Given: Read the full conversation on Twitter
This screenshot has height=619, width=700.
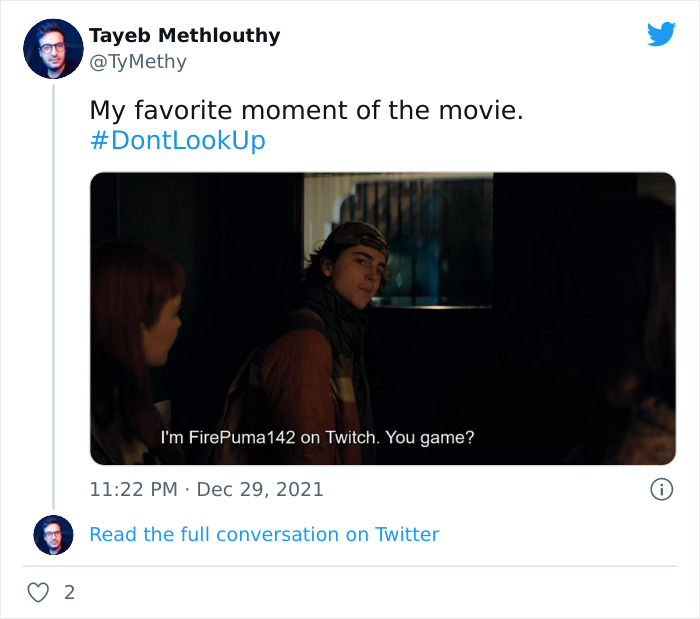Looking at the screenshot, I should coord(264,534).
